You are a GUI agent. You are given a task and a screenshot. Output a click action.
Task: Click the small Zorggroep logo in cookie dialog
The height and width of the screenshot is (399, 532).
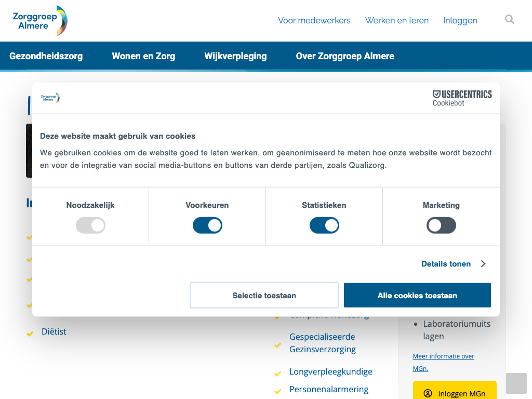pyautogui.click(x=50, y=98)
